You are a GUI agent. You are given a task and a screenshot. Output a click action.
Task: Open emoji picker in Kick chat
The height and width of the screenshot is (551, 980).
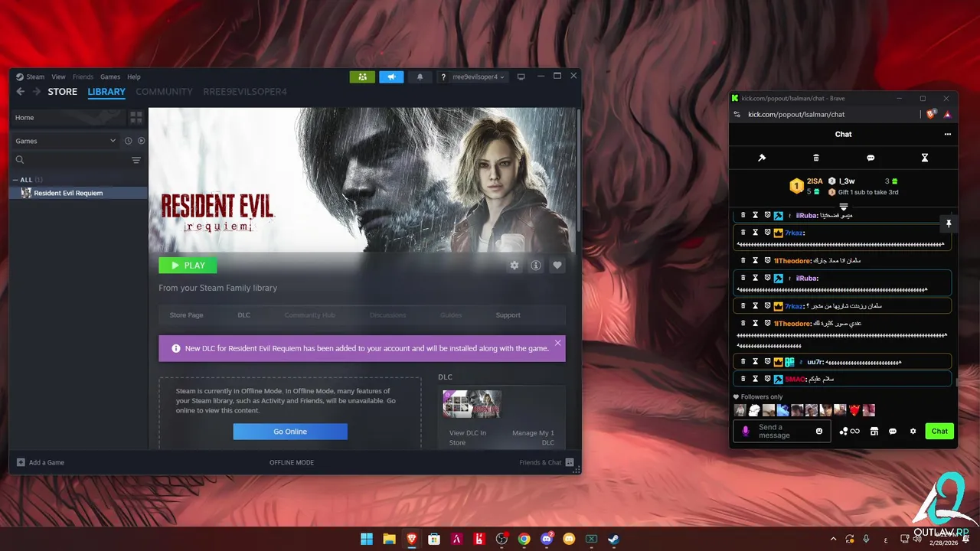point(819,432)
